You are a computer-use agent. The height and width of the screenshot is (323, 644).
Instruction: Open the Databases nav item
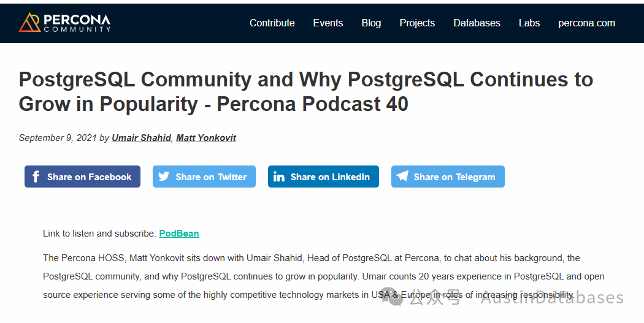tap(477, 23)
